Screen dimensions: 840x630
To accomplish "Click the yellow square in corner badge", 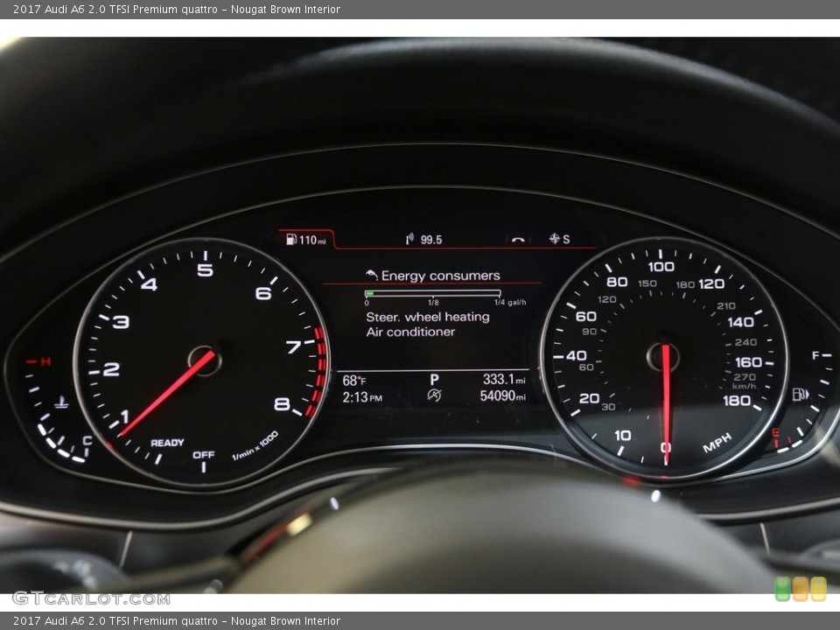I will pos(818,589).
